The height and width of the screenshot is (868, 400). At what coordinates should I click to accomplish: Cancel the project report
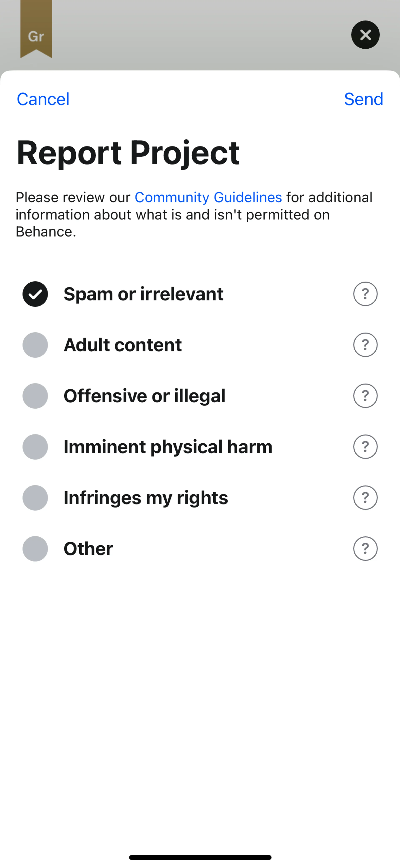point(43,99)
